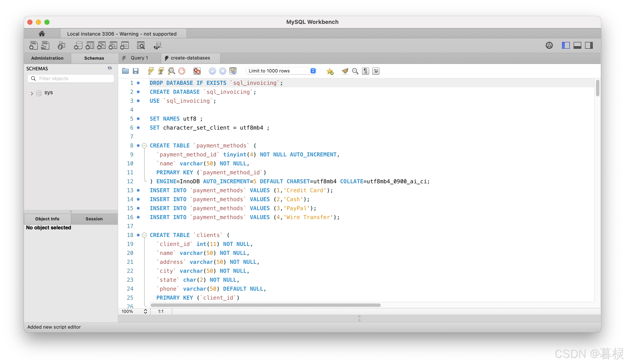Open the Session tab
The height and width of the screenshot is (364, 625).
click(94, 219)
